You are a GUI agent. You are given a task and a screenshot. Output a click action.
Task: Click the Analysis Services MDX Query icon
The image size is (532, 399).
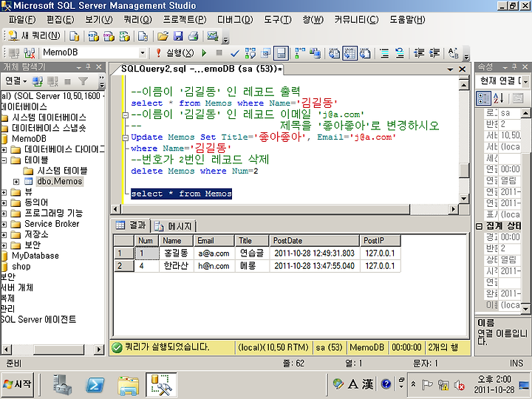click(93, 35)
